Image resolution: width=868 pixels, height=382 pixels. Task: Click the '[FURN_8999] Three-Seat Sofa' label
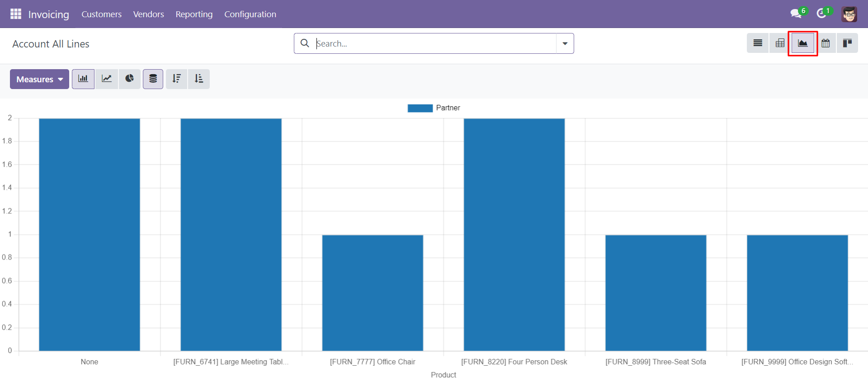[656, 362]
